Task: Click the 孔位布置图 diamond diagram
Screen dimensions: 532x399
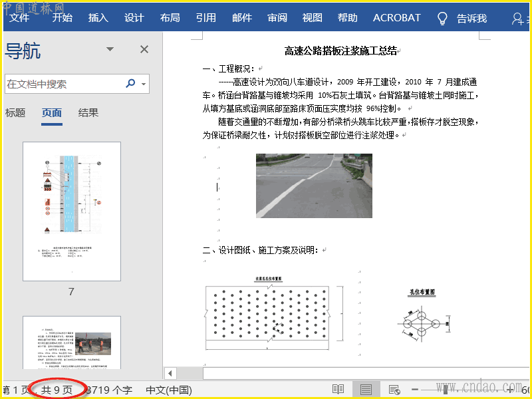Action: (423, 317)
